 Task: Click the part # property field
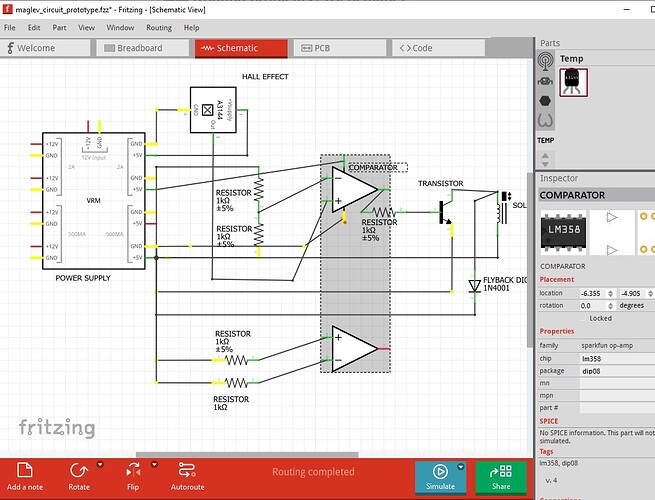pyautogui.click(x=617, y=408)
